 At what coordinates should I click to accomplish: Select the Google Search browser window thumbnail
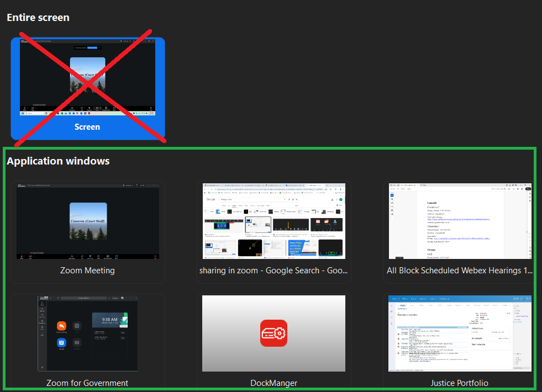coord(273,221)
